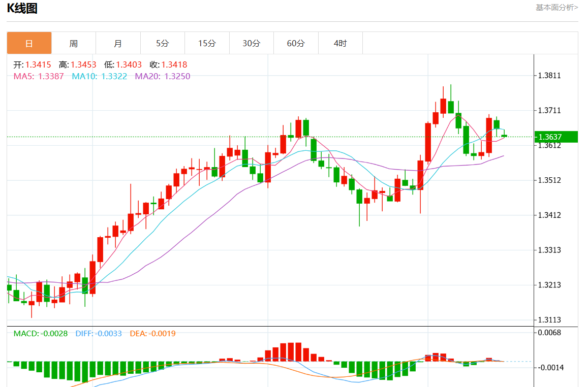Click the 1.3811 price axis label
This screenshot has width=588, height=387.
coord(549,76)
